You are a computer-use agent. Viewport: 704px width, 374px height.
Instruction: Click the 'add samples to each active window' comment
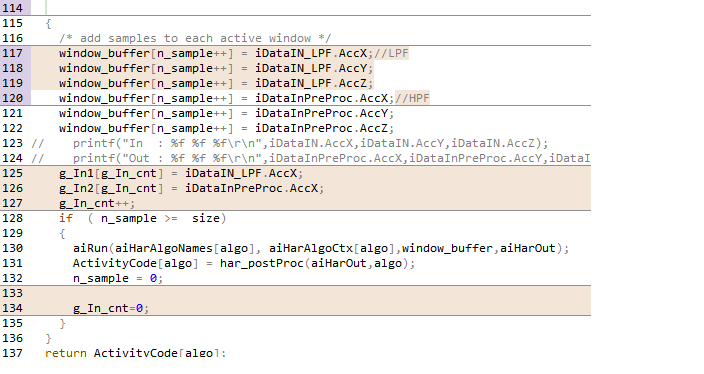coord(195,39)
